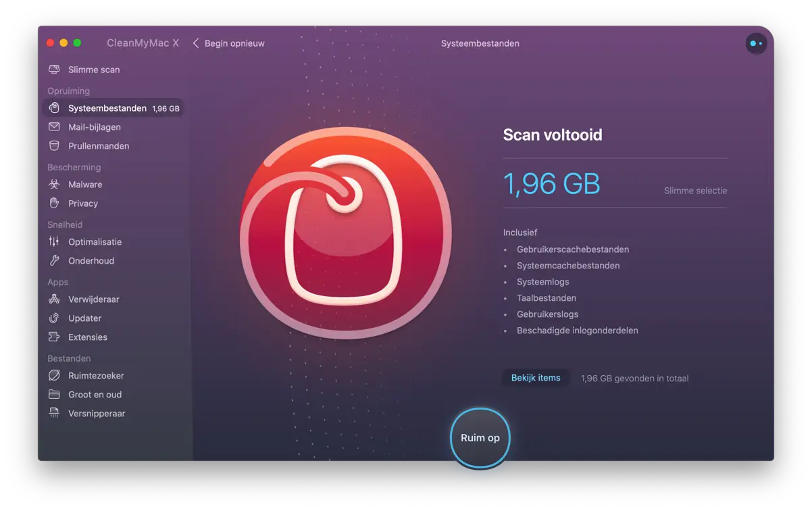Click the Prullenmanden trash bin icon
The image size is (812, 511).
[54, 146]
